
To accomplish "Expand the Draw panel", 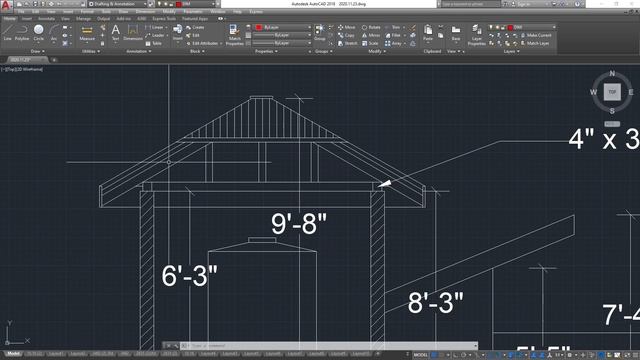I will [x=38, y=51].
